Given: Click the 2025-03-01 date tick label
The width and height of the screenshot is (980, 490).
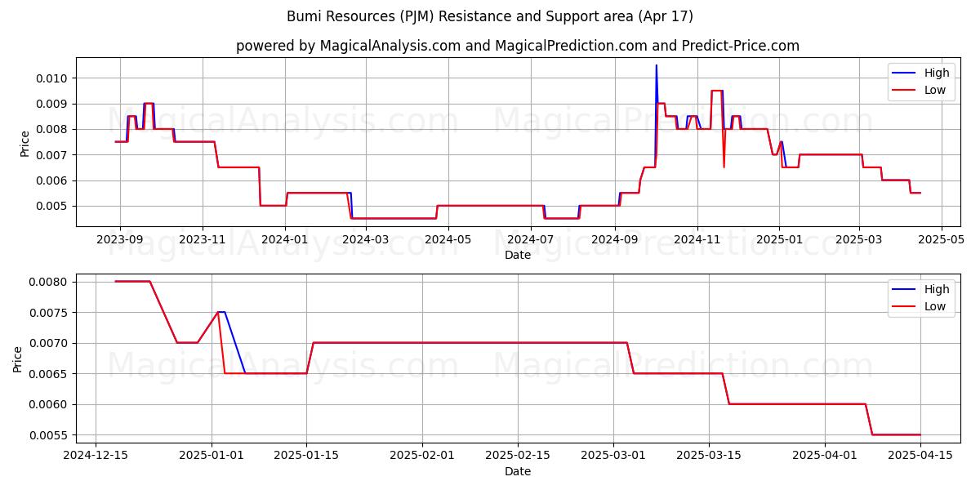Looking at the screenshot, I should 613,457.
